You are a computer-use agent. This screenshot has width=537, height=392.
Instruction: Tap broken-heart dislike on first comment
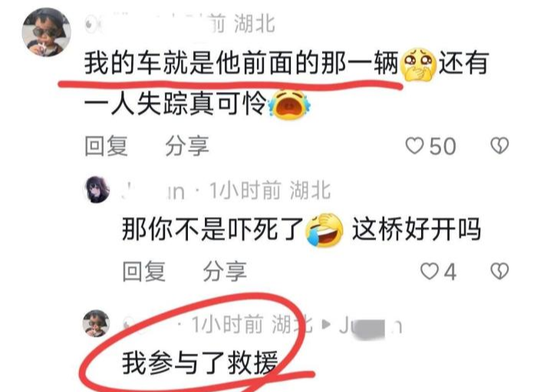[x=499, y=146]
